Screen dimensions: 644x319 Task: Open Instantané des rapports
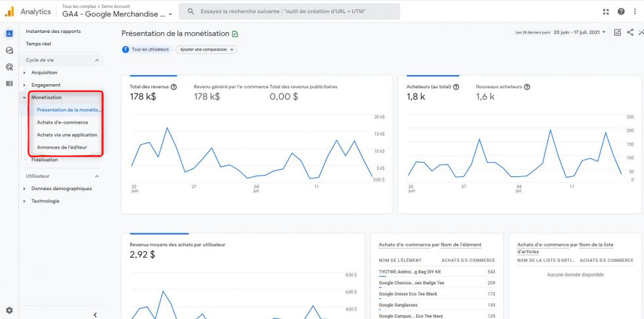pos(53,32)
